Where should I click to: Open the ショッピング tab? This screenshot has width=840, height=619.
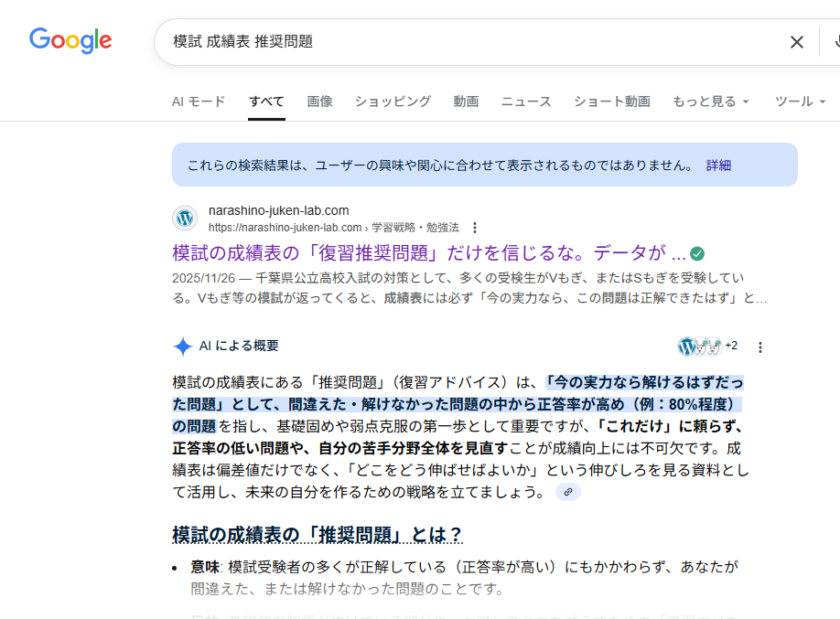pyautogui.click(x=393, y=101)
